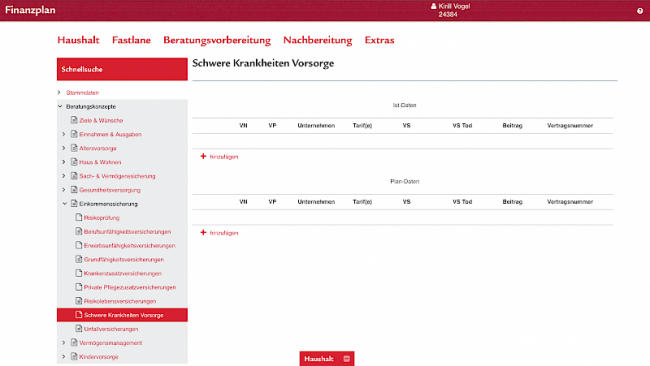Open the Haushalt main menu

point(78,40)
